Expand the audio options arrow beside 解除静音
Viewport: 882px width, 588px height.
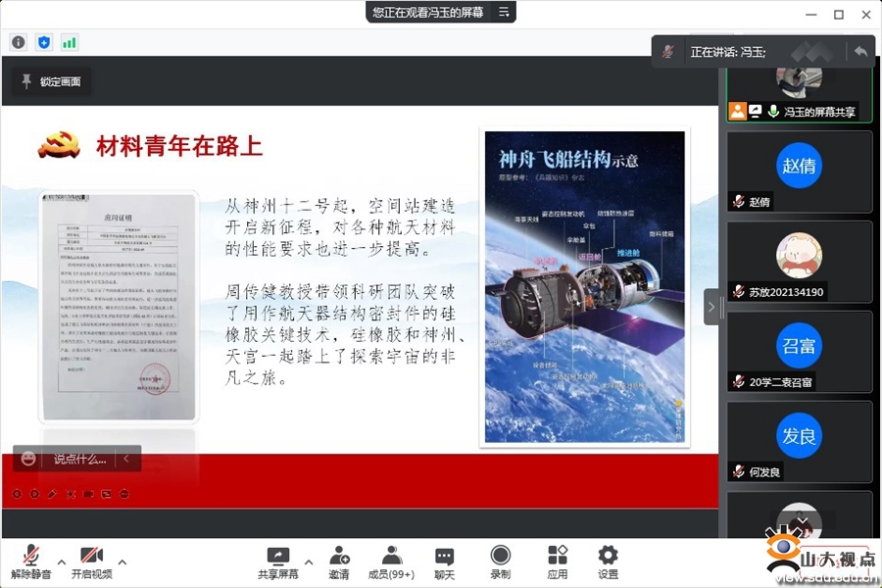(62, 563)
